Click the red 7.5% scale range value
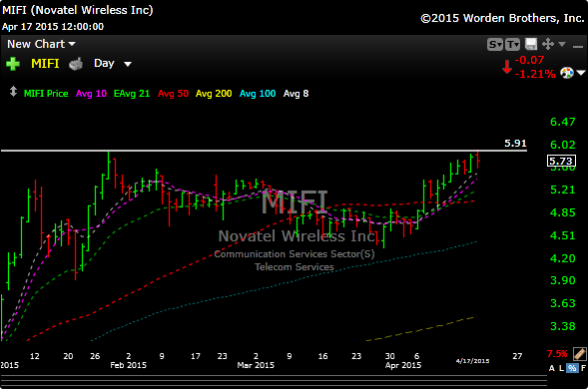588x389 pixels. 557,354
